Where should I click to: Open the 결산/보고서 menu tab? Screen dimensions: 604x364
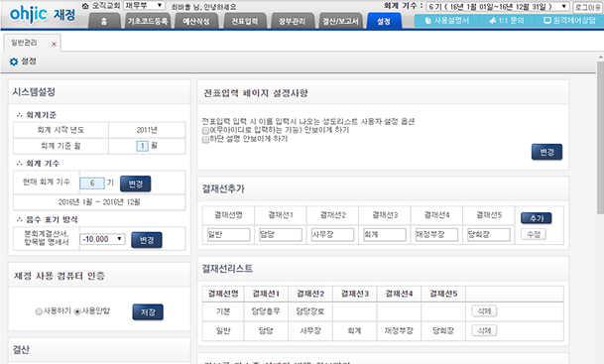[x=340, y=21]
